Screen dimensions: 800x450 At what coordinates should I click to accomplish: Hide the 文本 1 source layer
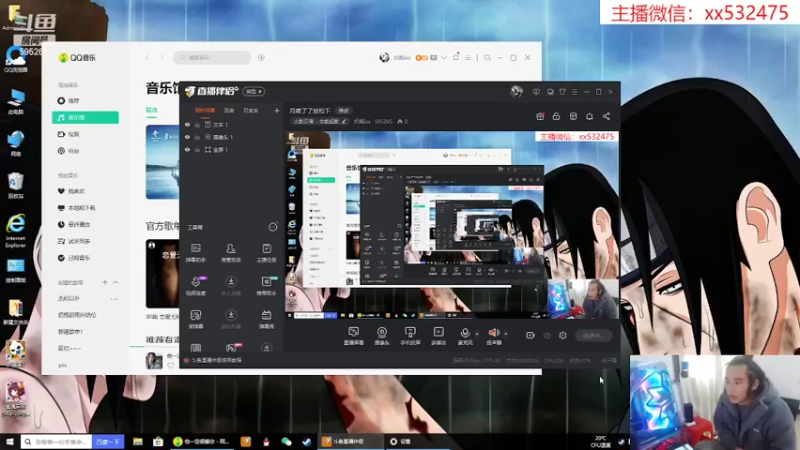(x=187, y=124)
